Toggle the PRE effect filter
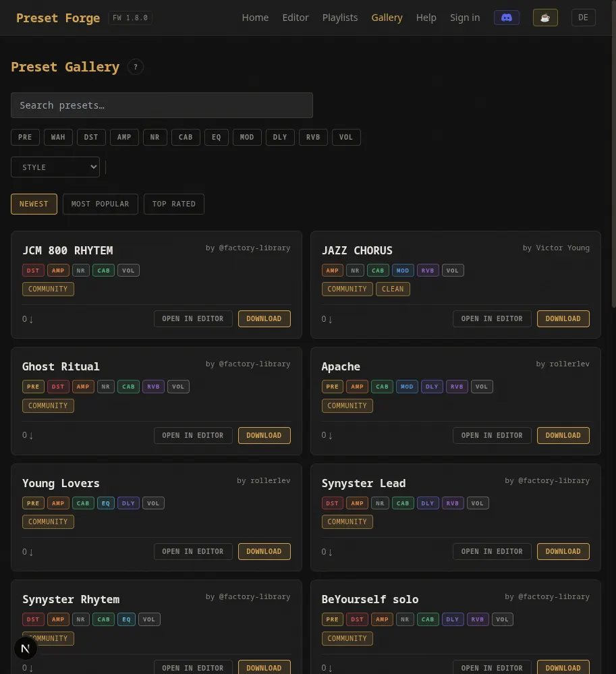Viewport: 616px width, 674px height. click(25, 137)
